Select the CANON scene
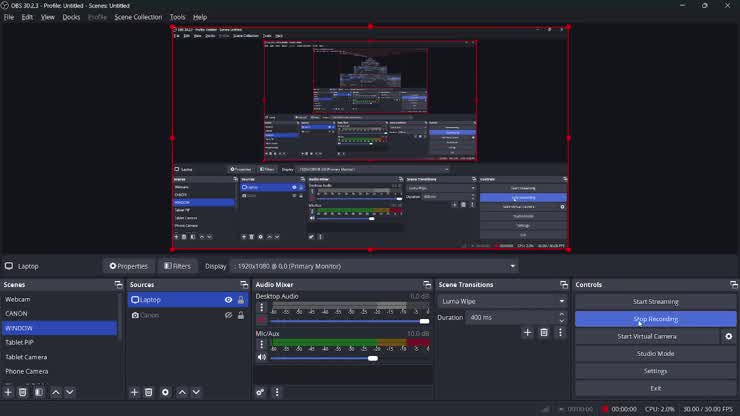This screenshot has width=740, height=416. (59, 314)
